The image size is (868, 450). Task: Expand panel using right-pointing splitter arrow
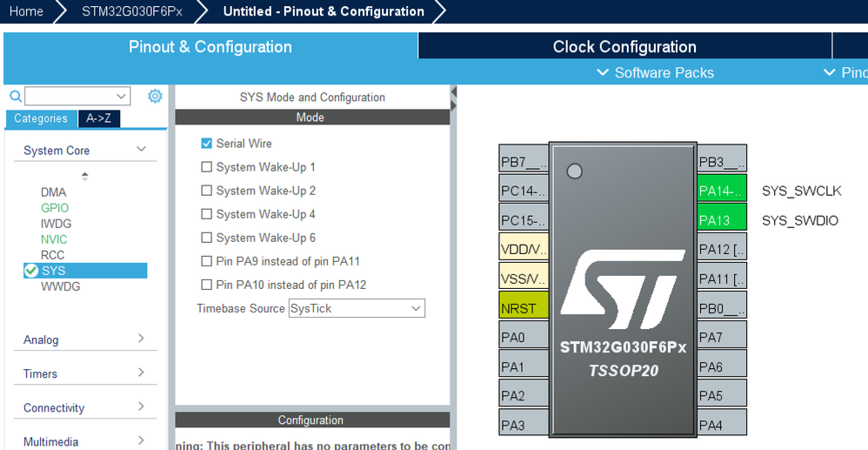tap(454, 105)
